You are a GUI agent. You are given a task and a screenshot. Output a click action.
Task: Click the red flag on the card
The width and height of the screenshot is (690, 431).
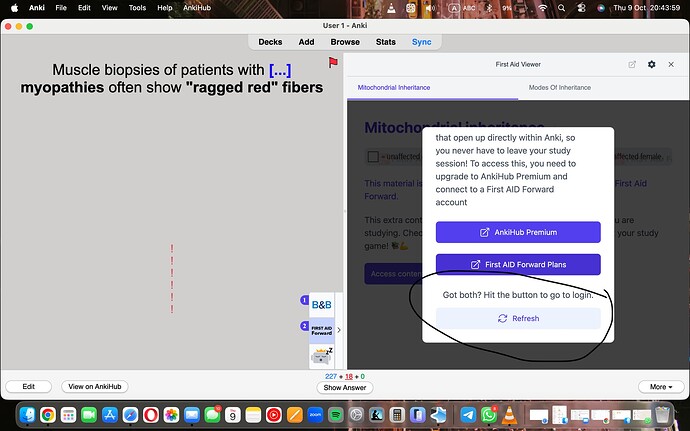click(x=333, y=63)
